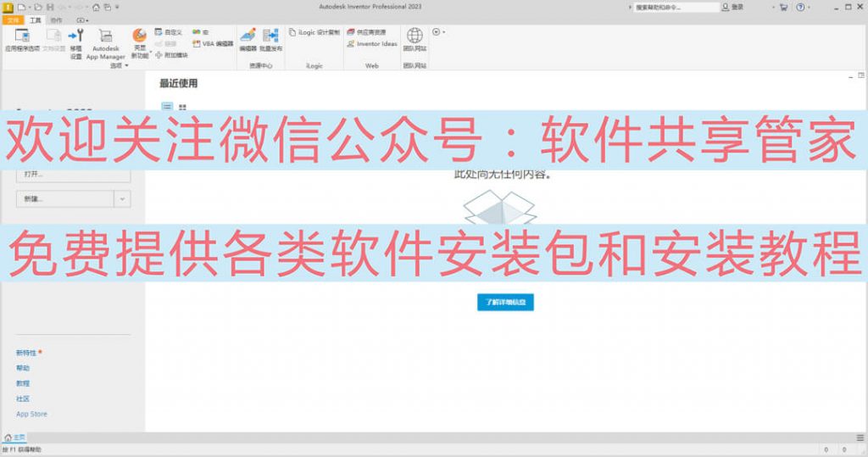Click the search help and commands field
Screen dimensions: 868x457
676,7
